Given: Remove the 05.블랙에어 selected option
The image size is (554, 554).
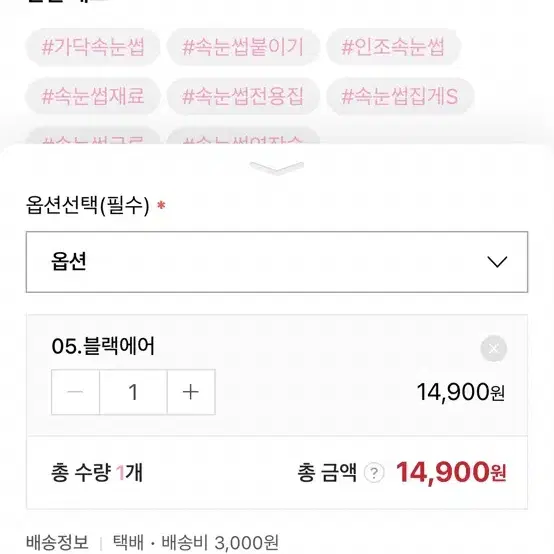Looking at the screenshot, I should tap(493, 348).
